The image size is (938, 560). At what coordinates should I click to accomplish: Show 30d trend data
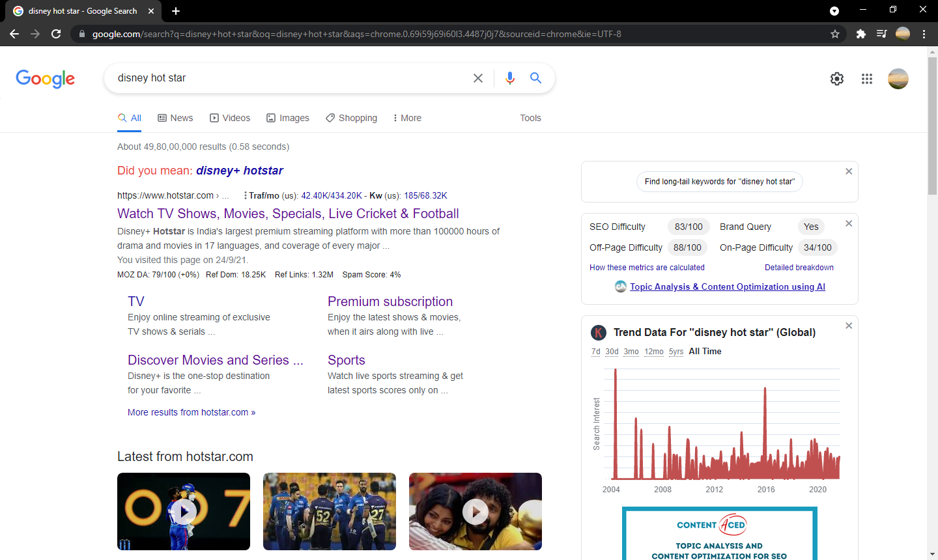click(612, 352)
